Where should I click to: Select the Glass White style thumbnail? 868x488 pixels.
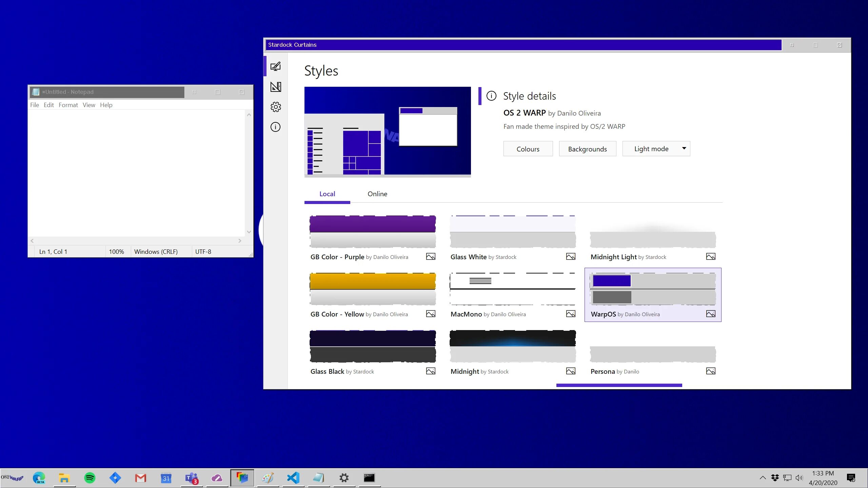pyautogui.click(x=513, y=231)
